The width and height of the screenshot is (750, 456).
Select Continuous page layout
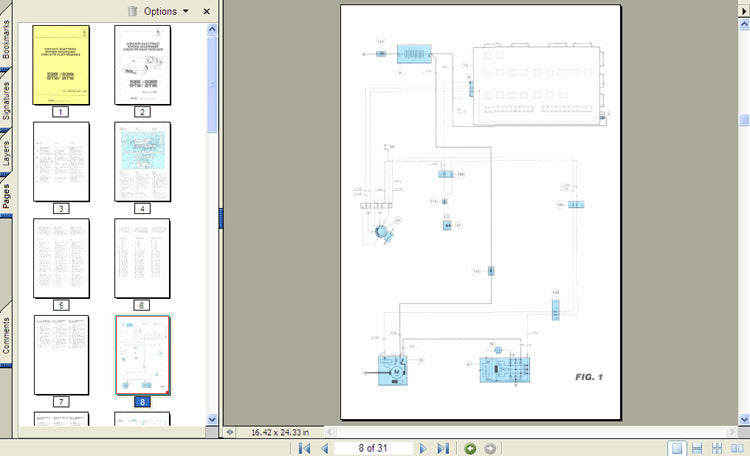[697, 448]
